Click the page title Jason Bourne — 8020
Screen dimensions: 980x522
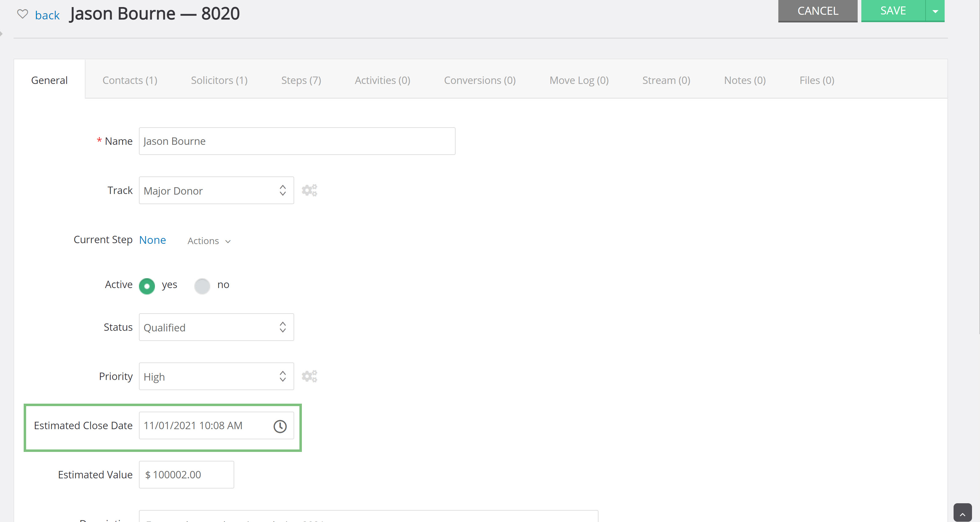pyautogui.click(x=154, y=14)
